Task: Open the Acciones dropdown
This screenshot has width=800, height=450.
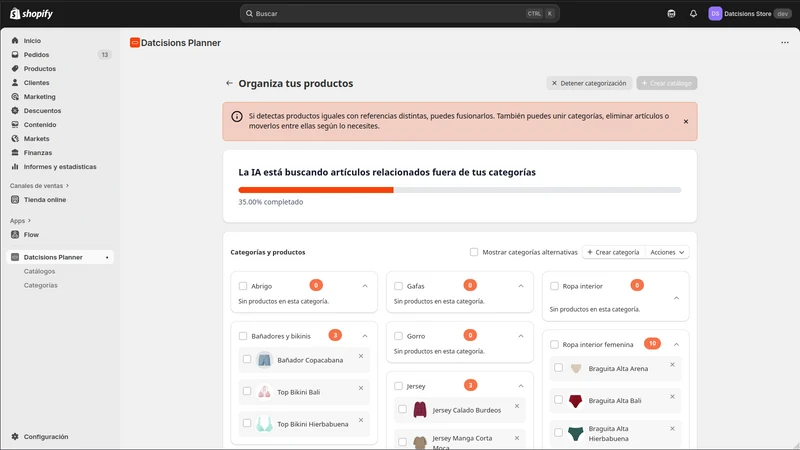Action: click(667, 252)
